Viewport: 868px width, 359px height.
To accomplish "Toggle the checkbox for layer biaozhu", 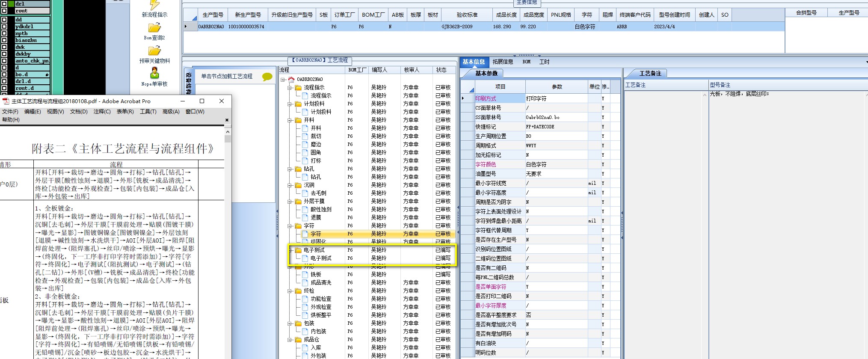I will click(4, 40).
